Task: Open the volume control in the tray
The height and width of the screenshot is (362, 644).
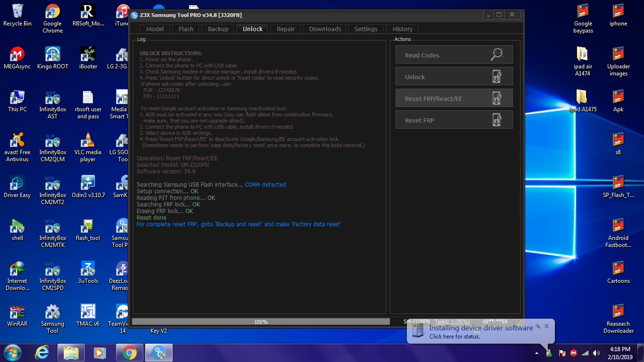Action: tap(596, 353)
